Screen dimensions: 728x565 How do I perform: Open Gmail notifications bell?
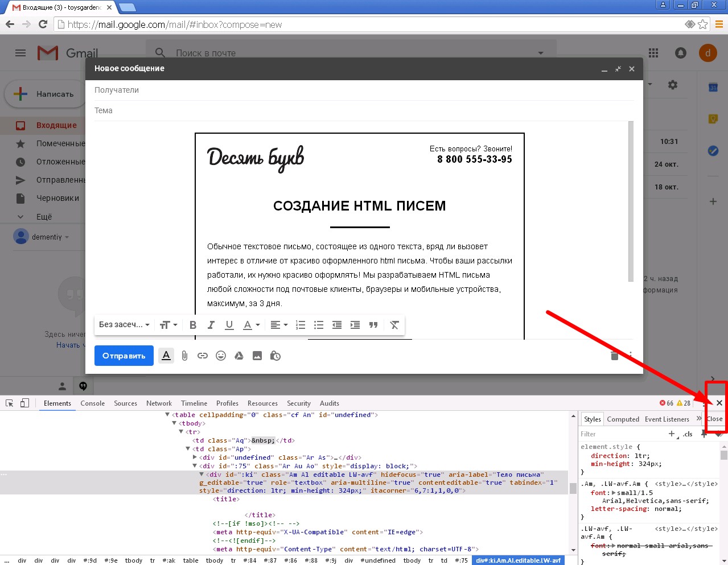pos(681,53)
